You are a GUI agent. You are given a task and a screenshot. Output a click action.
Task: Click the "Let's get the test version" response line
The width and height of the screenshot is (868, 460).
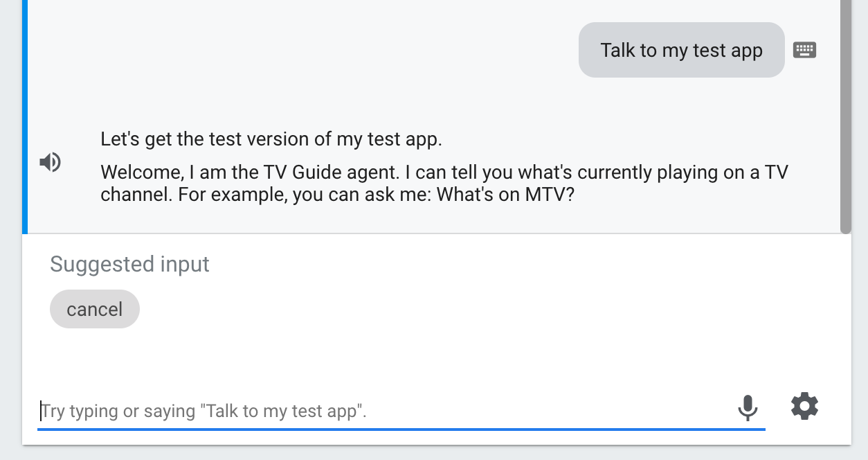tap(271, 139)
